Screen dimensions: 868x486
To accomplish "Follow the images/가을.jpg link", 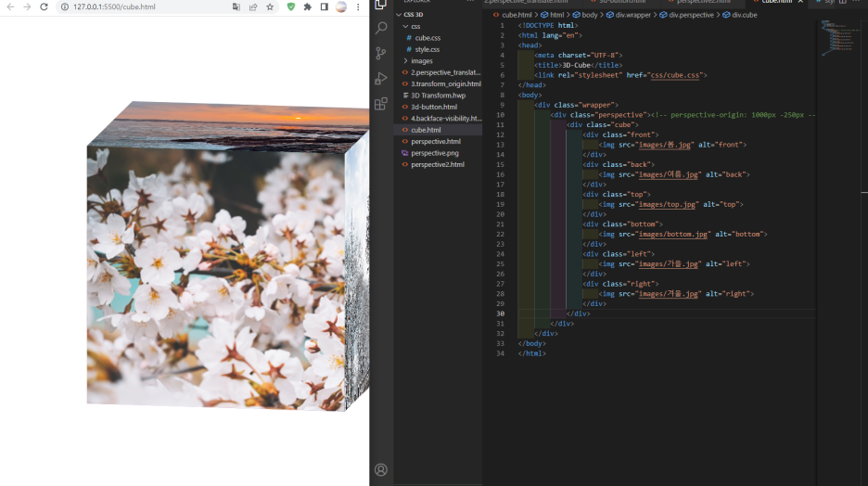I will click(669, 264).
